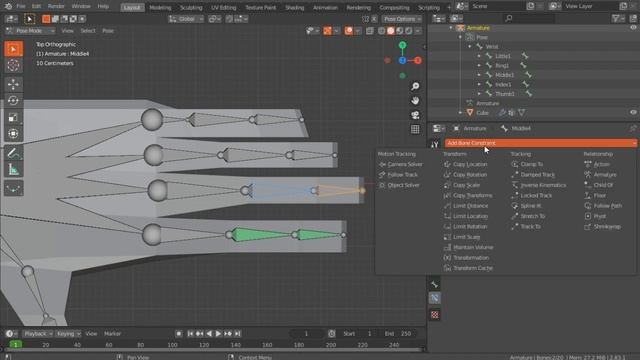Click the current frame field
The width and height of the screenshot is (640, 360).
306,333
